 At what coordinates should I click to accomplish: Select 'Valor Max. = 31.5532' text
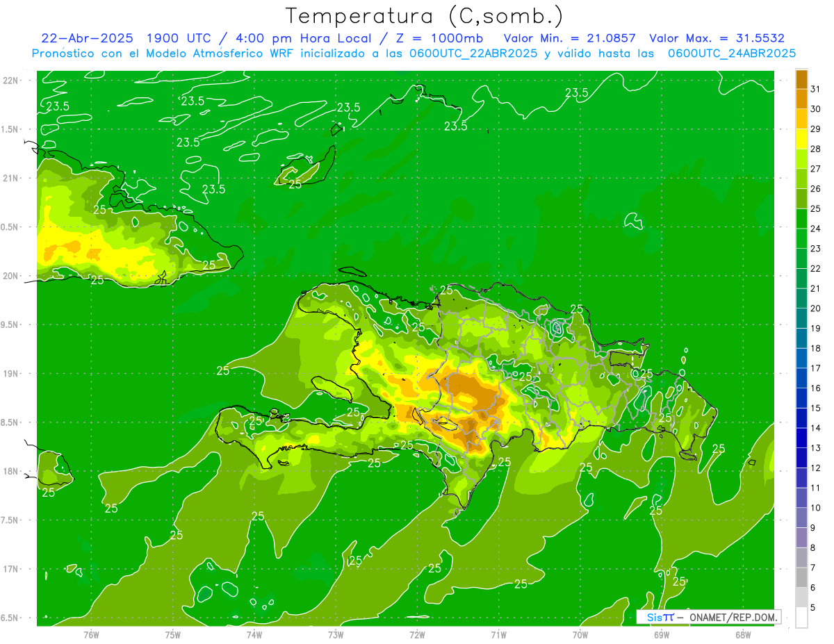717,38
